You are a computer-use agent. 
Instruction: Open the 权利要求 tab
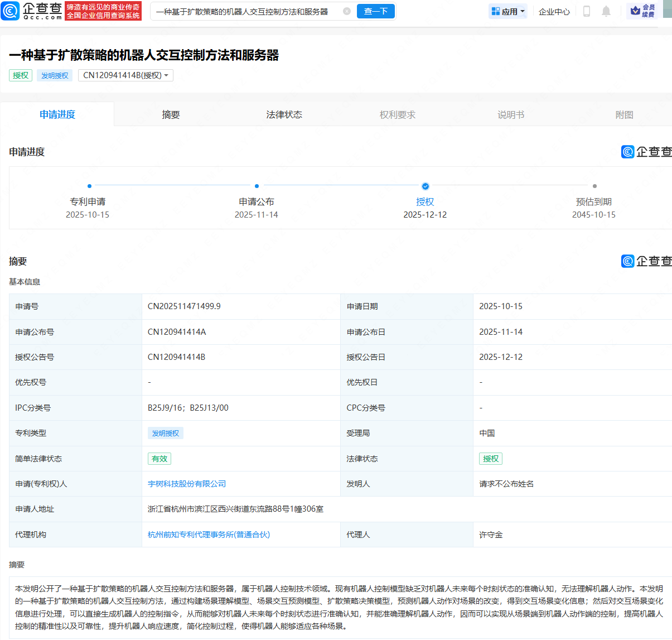[397, 114]
